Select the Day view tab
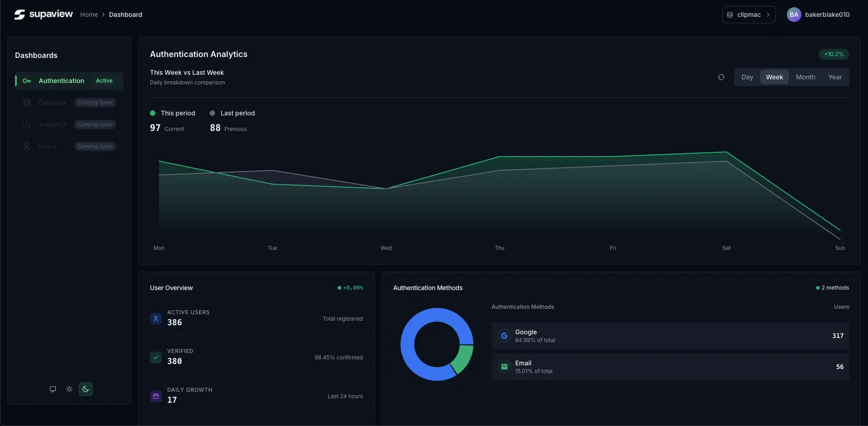Viewport: 868px width, 426px height. pyautogui.click(x=747, y=77)
